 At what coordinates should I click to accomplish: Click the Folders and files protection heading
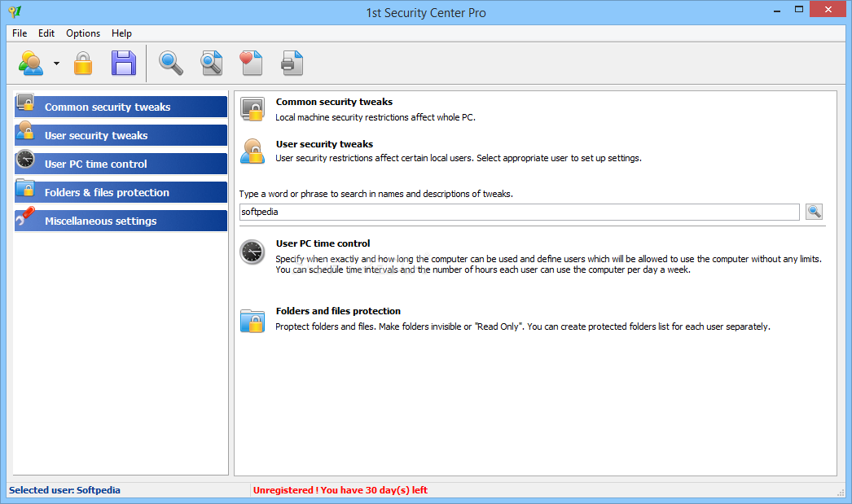point(338,311)
